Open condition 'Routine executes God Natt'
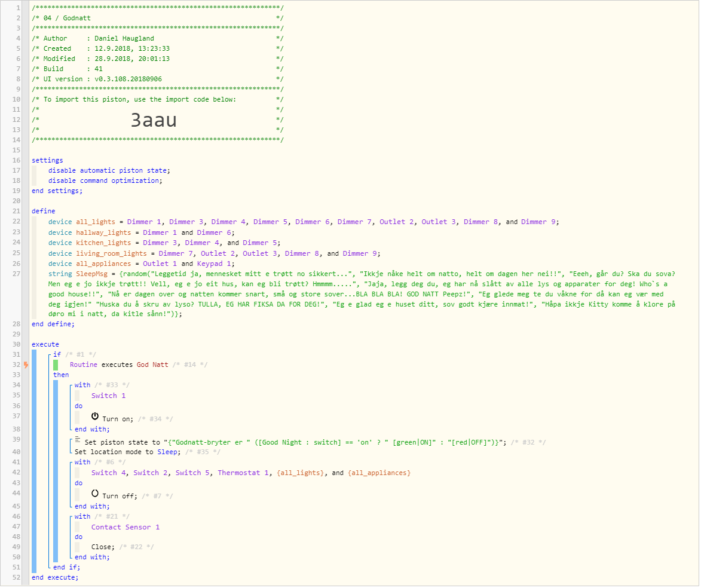 [119, 366]
